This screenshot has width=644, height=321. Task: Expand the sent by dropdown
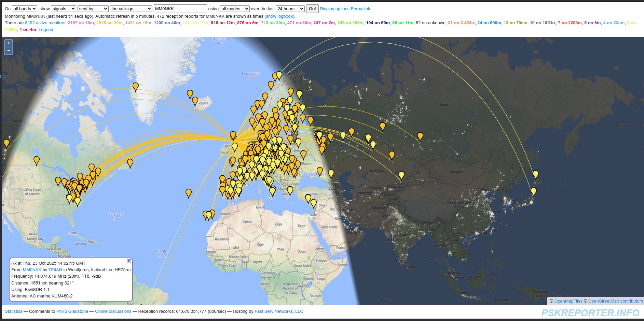(x=93, y=9)
